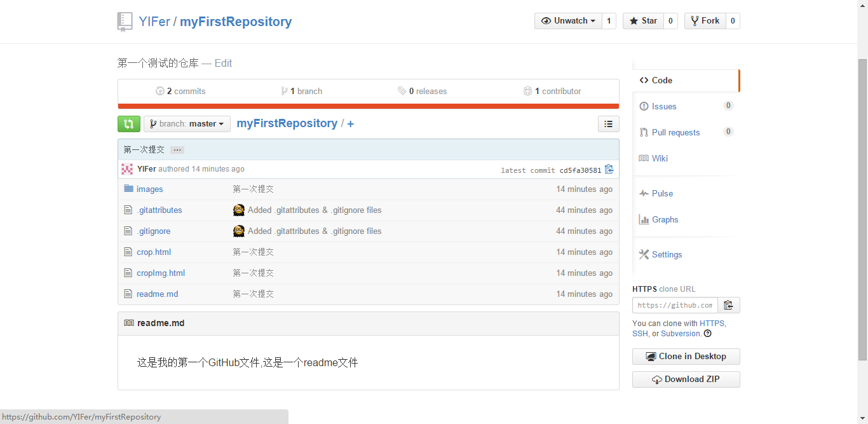868x424 pixels.
Task: Click the Pull requests icon in sidebar
Action: 644,132
